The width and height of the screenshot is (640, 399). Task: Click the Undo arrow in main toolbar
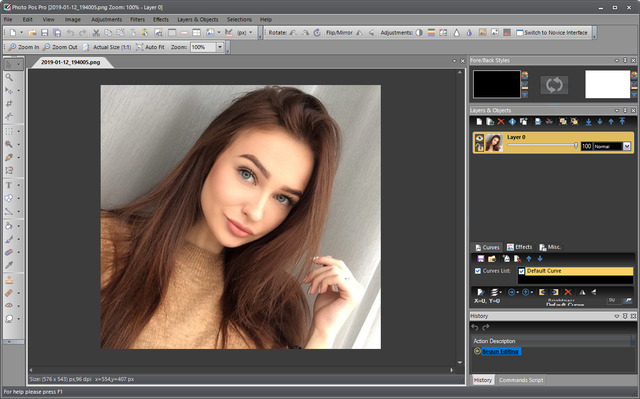pyautogui.click(x=71, y=33)
